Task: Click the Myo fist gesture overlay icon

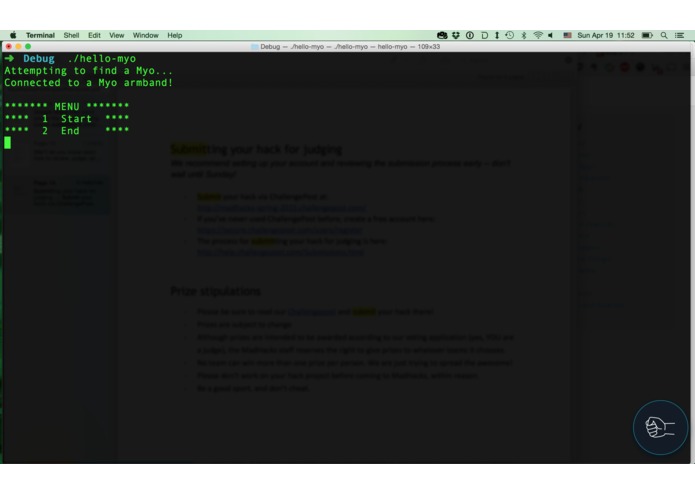Action: (x=660, y=428)
